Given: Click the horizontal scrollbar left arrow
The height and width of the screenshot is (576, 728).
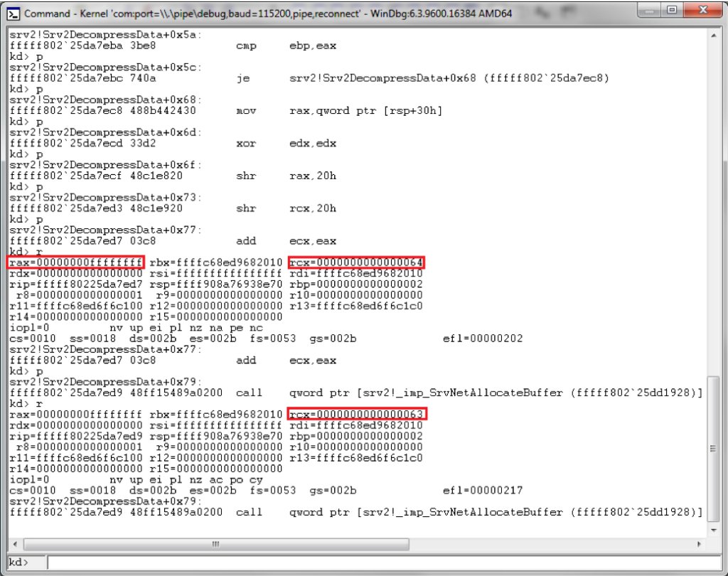Looking at the screenshot, I should [x=15, y=543].
